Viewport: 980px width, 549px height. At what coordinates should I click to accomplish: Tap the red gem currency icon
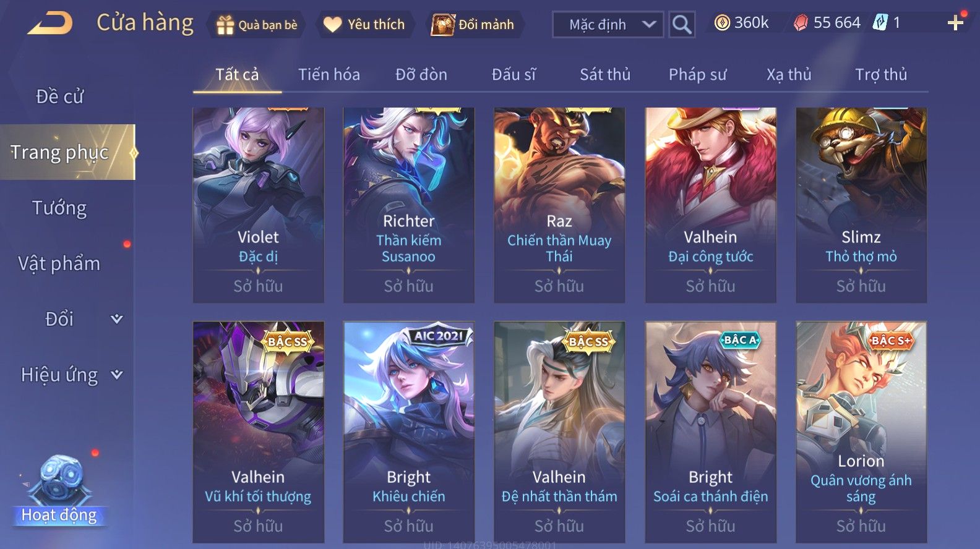[x=801, y=23]
